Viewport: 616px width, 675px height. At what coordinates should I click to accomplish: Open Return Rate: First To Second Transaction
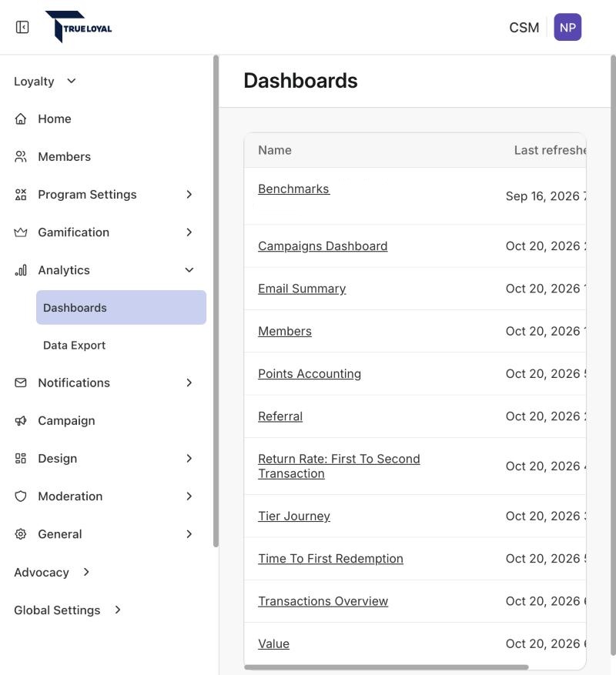click(339, 466)
